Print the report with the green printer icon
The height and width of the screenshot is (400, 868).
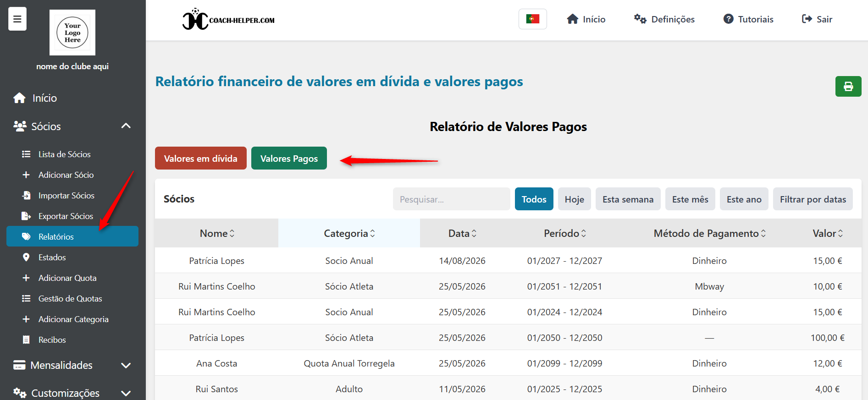[848, 86]
